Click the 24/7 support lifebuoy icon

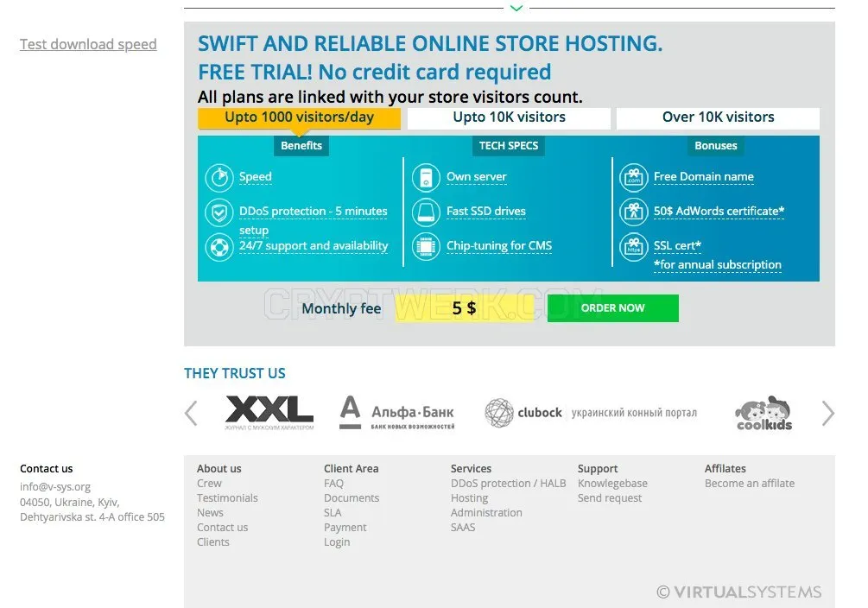click(219, 247)
